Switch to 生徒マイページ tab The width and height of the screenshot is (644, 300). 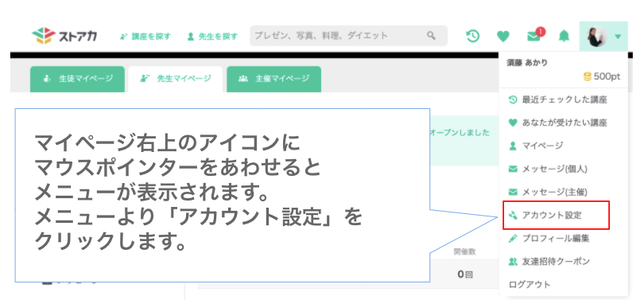pyautogui.click(x=77, y=79)
